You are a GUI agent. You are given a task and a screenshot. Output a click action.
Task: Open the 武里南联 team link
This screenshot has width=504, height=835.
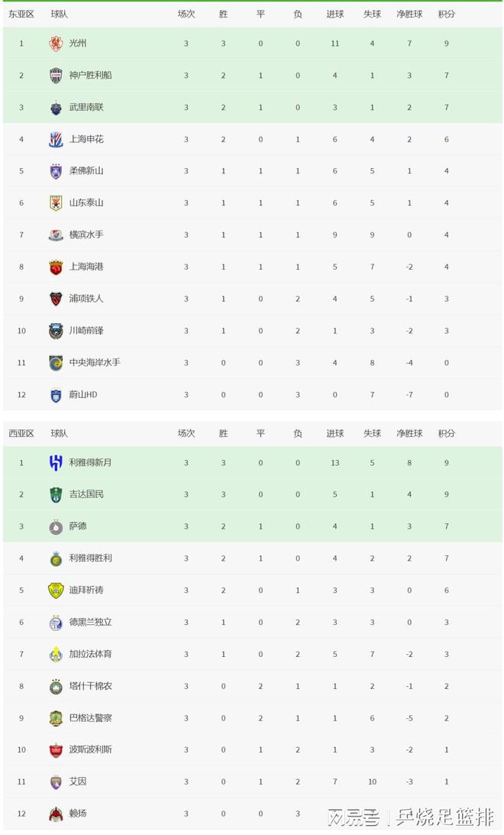[x=86, y=107]
